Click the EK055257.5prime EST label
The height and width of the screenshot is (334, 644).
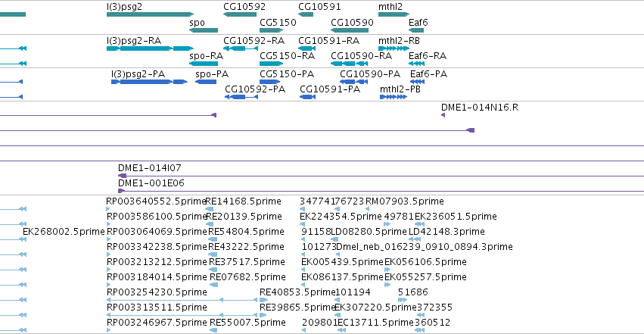(x=425, y=277)
